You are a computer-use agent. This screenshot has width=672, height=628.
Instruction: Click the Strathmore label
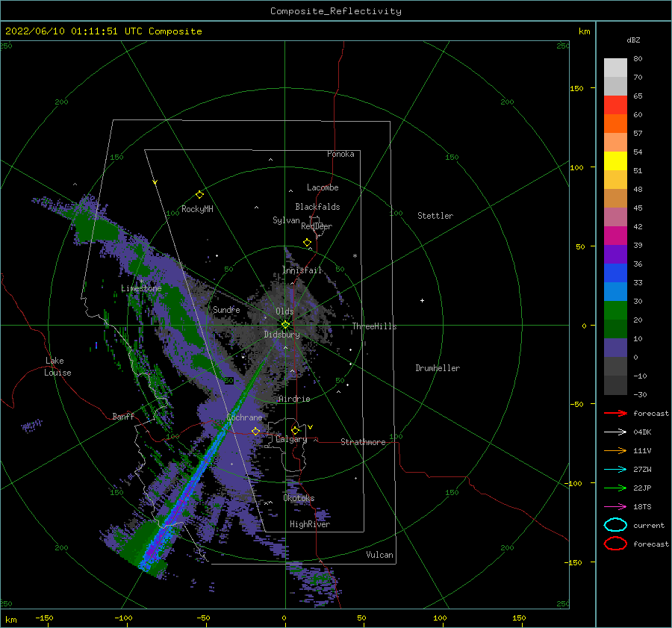[363, 442]
